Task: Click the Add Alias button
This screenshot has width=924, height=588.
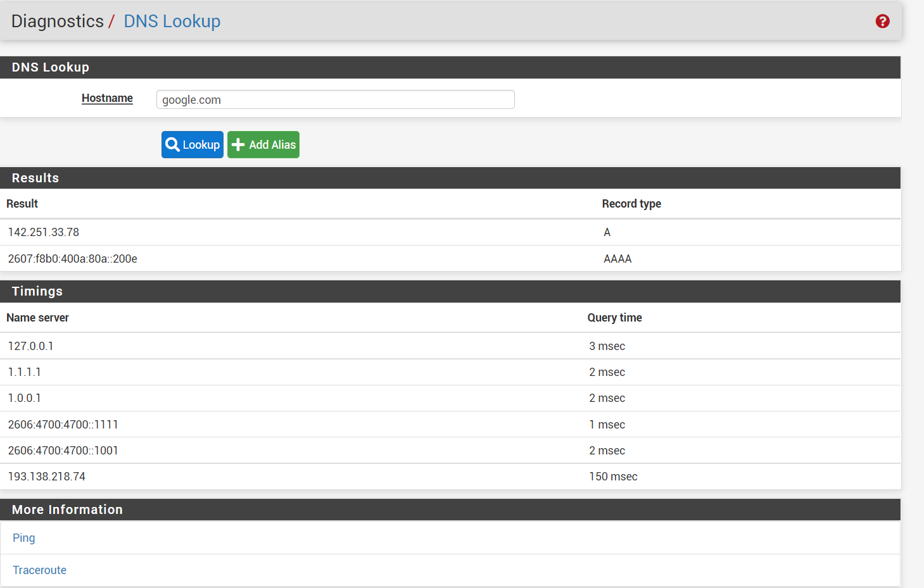Action: tap(263, 144)
